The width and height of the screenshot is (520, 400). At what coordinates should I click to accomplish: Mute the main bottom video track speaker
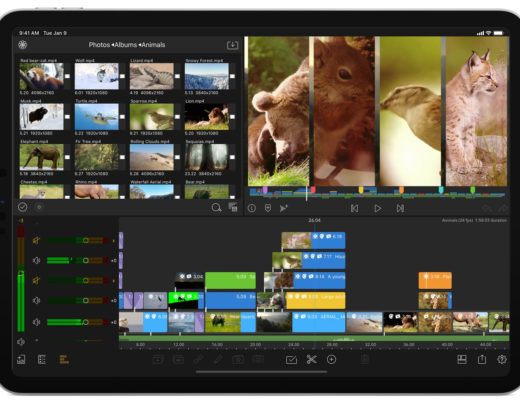pyautogui.click(x=36, y=322)
